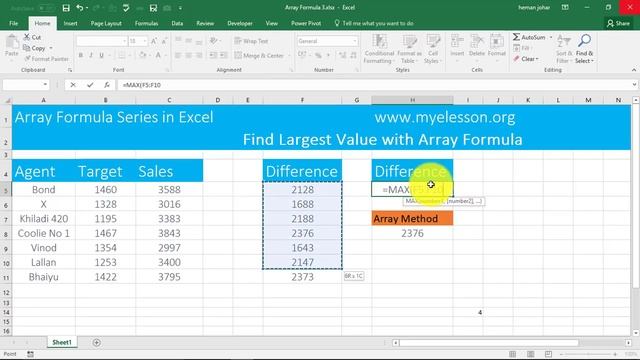Click the Paste clipboard icon
Screen dimensions: 640x360
click(x=12, y=42)
